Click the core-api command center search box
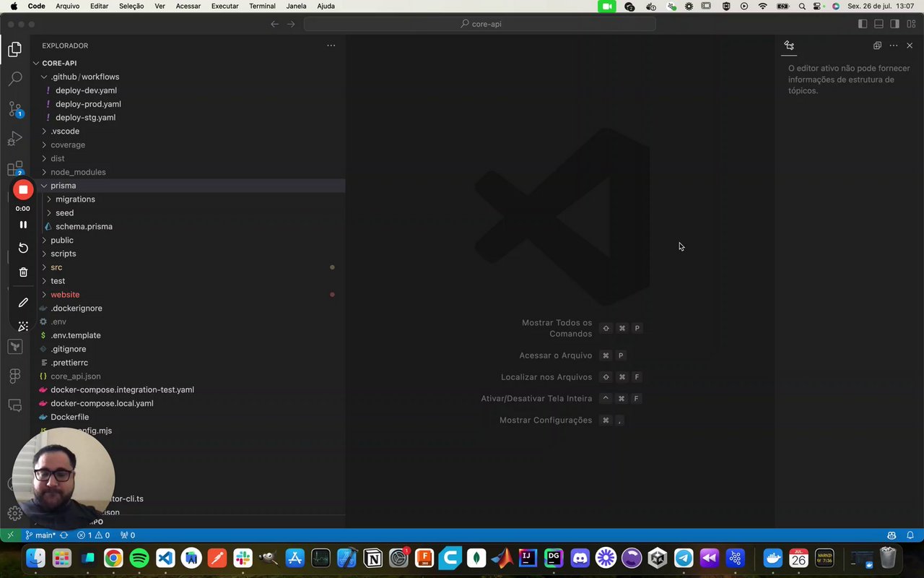924x578 pixels. tap(480, 24)
